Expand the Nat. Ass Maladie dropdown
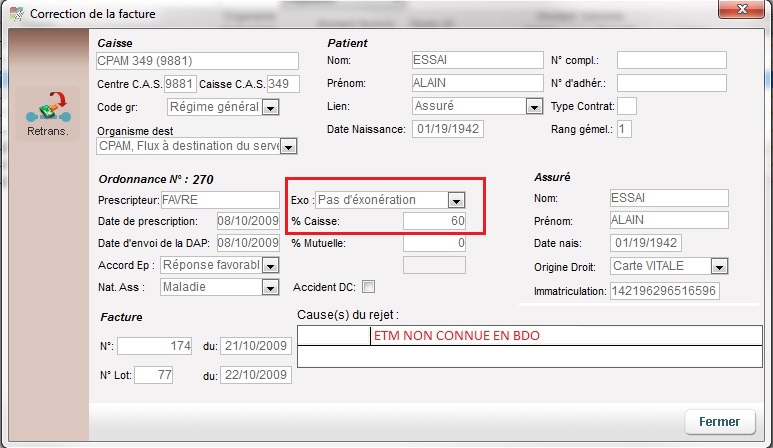This screenshot has width=773, height=448. [x=269, y=288]
